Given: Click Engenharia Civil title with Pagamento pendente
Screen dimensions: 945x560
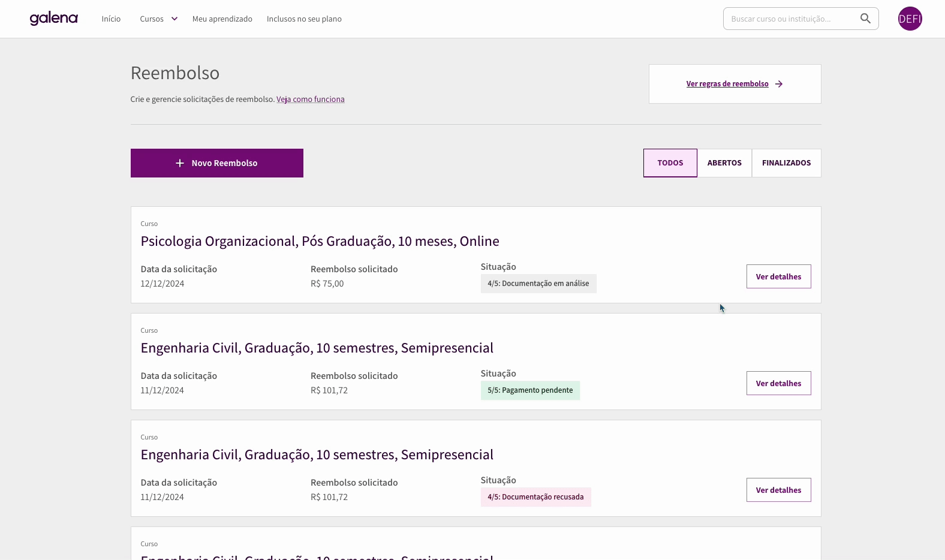Looking at the screenshot, I should [317, 348].
